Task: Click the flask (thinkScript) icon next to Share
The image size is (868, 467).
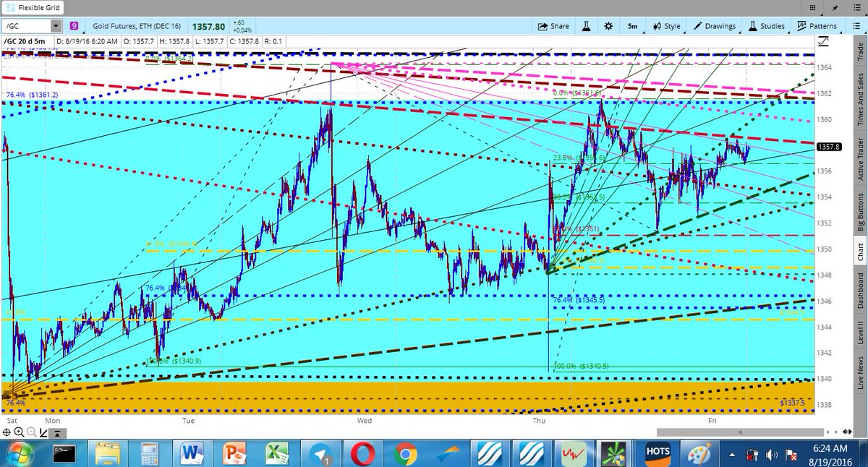Action: click(587, 26)
